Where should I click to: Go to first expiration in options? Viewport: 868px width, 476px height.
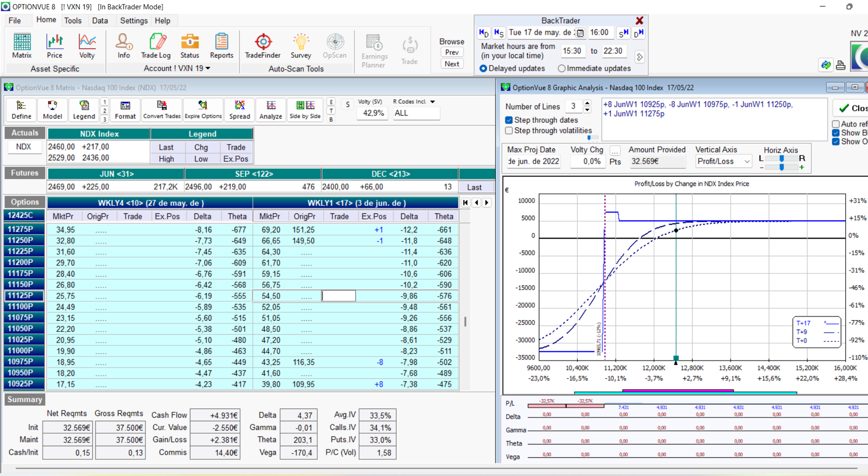465,203
